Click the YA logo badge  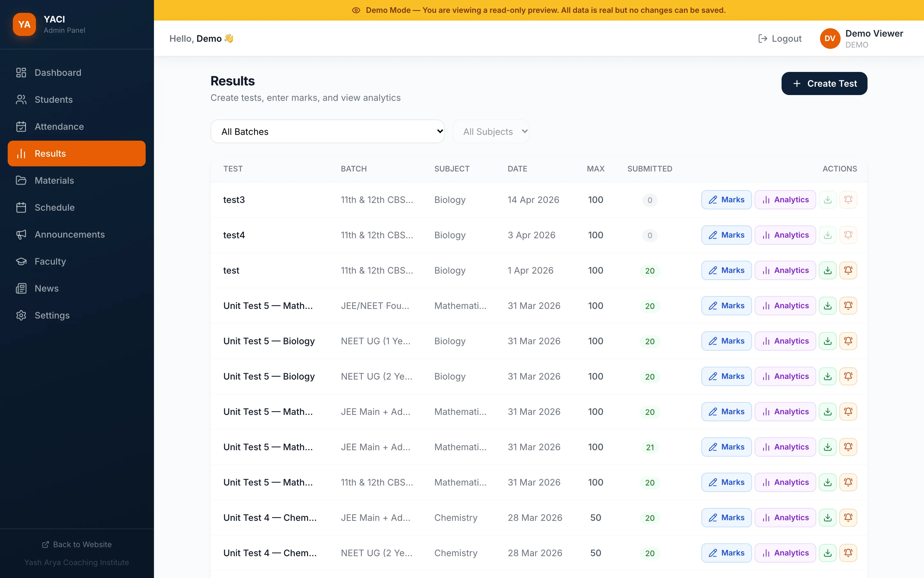pos(24,24)
